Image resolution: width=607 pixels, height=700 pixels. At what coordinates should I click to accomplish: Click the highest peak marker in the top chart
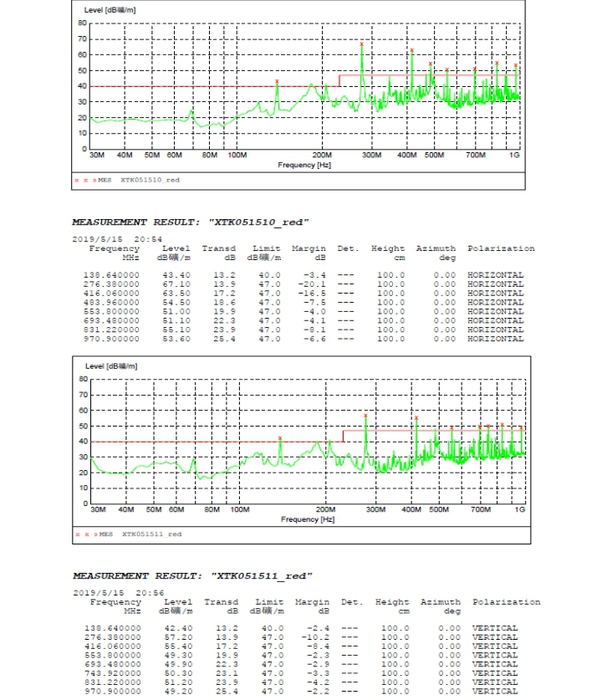[x=362, y=43]
